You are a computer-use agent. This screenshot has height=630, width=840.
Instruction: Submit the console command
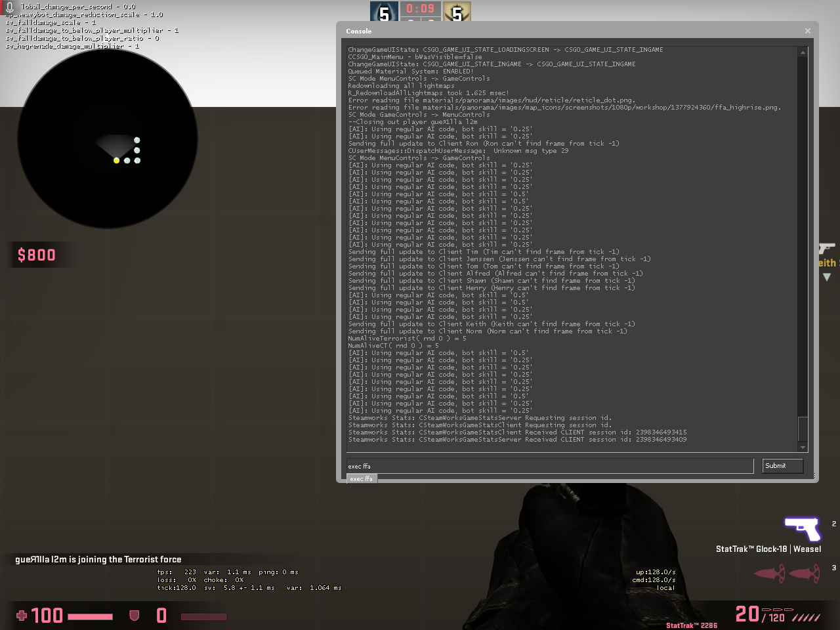pyautogui.click(x=783, y=466)
